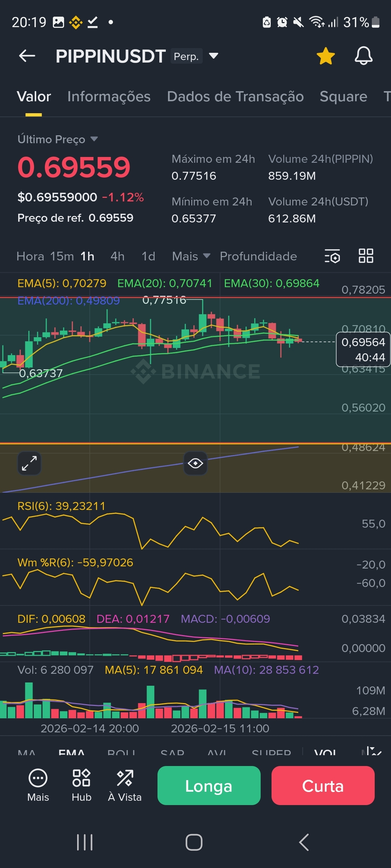Select the 4h timeframe

click(x=117, y=256)
